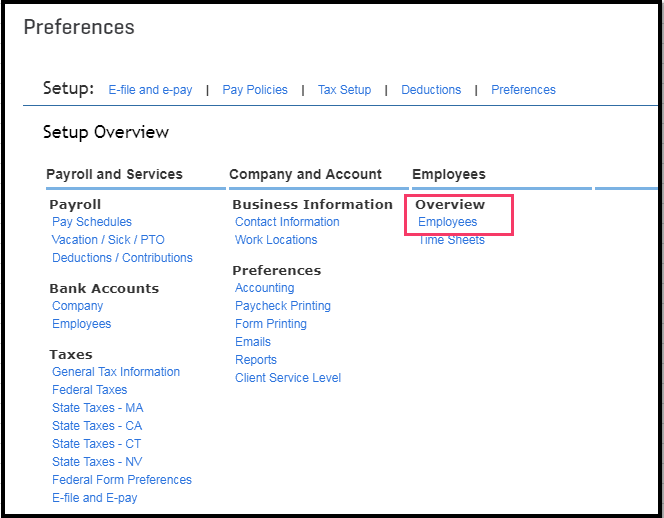This screenshot has width=664, height=518.
Task: Open Pay Schedules link
Action: pyautogui.click(x=92, y=222)
